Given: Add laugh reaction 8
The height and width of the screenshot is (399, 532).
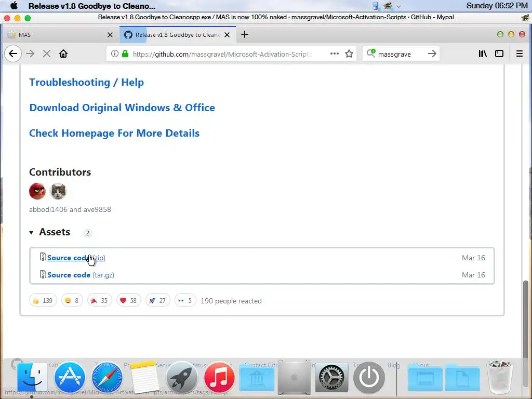Looking at the screenshot, I should [x=72, y=301].
